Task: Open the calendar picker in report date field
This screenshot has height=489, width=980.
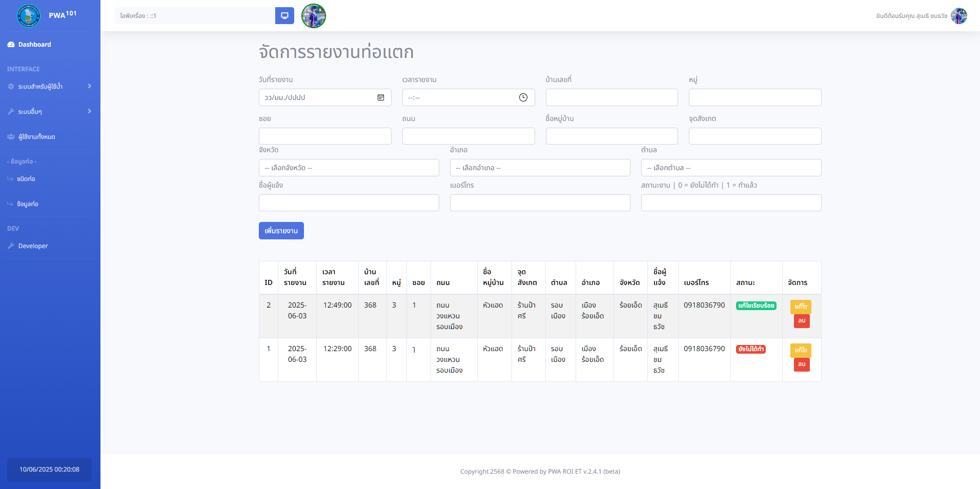Action: 381,97
